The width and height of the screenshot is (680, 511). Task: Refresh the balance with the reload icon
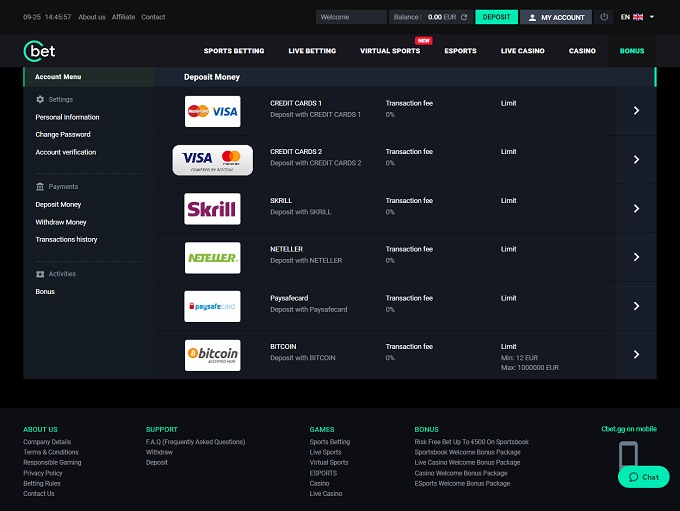pos(464,17)
